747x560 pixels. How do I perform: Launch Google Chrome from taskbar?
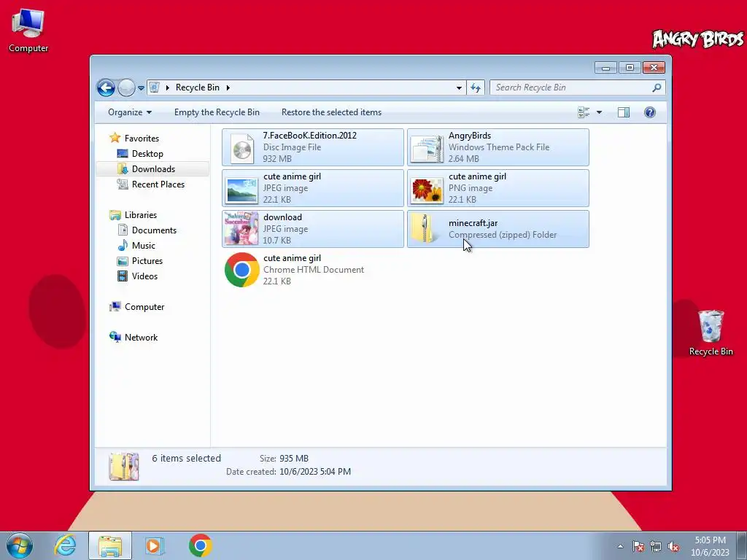tap(200, 545)
